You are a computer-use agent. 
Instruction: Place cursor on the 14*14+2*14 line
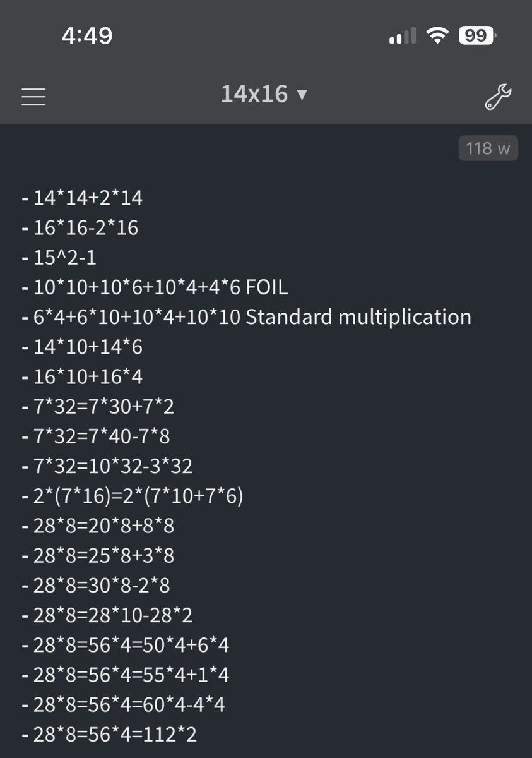88,198
